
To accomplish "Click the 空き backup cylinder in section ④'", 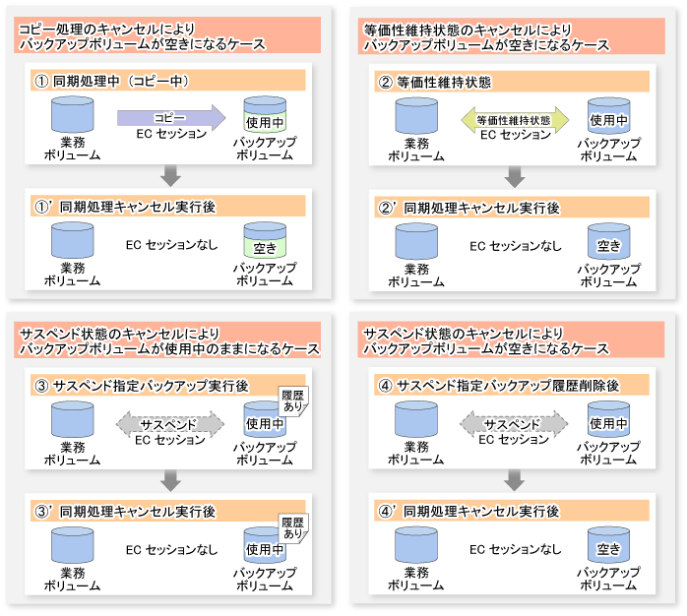I will 607,548.
